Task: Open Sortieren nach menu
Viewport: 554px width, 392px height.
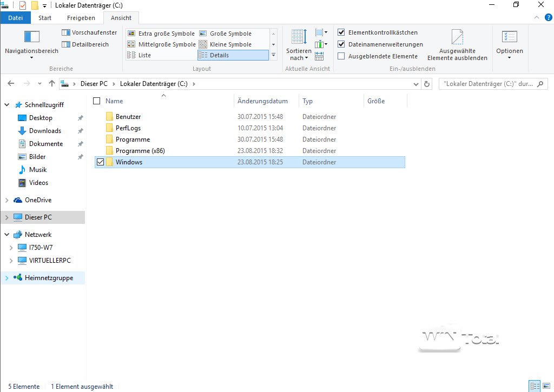Action: (x=299, y=44)
